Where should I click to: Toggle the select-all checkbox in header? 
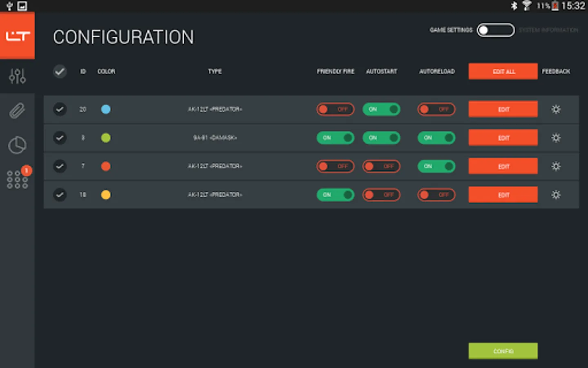pyautogui.click(x=60, y=72)
